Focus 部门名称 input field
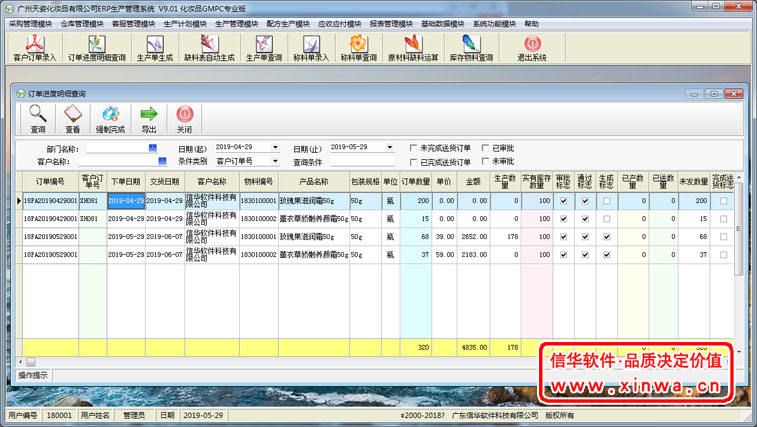Image resolution: width=757 pixels, height=427 pixels. 117,148
